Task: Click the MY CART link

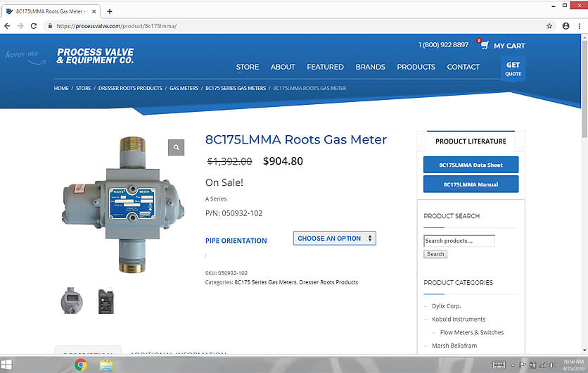Action: pyautogui.click(x=509, y=46)
